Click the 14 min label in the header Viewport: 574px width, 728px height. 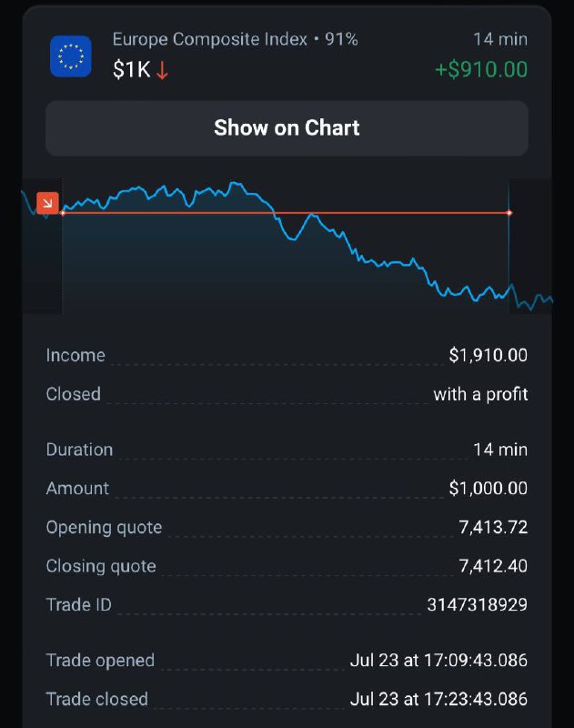pos(500,39)
